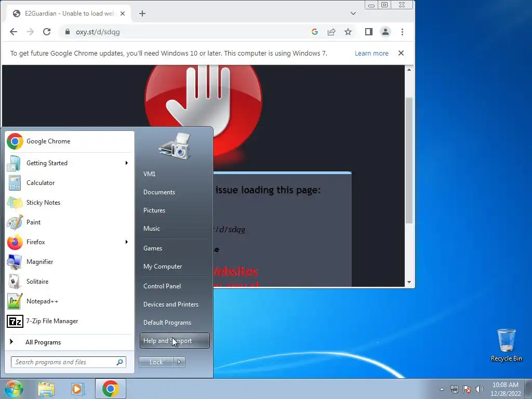Click Show desktop button at taskbar end
The width and height of the screenshot is (532, 399).
[x=528, y=389]
